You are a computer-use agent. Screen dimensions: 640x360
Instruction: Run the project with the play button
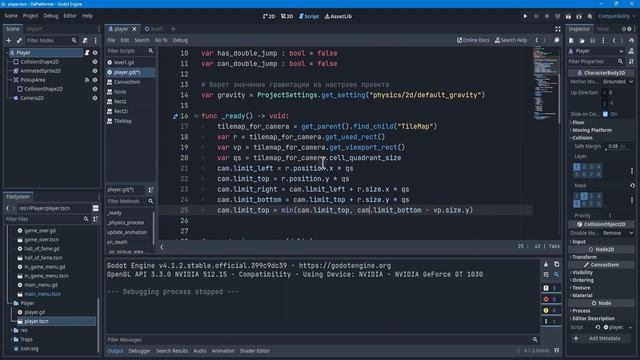[x=525, y=16]
